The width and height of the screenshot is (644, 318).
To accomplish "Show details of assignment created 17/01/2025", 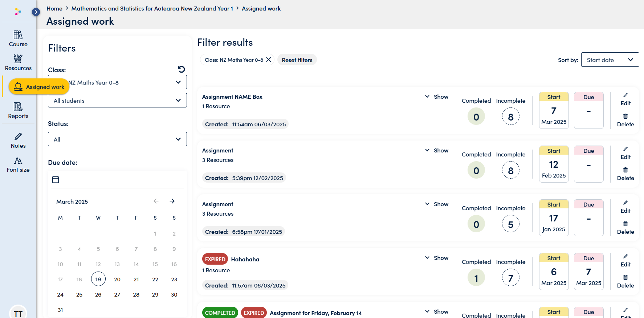I will click(x=437, y=204).
